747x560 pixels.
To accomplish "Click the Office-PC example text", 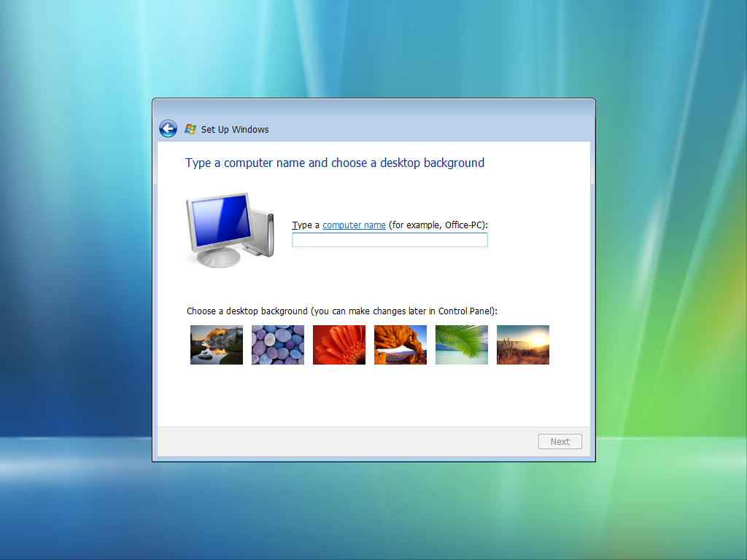I will point(463,225).
